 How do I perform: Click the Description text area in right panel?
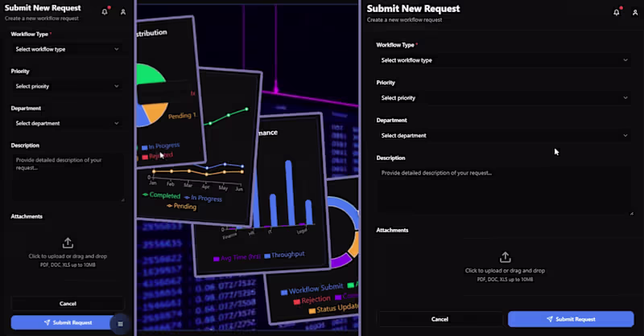click(x=505, y=191)
